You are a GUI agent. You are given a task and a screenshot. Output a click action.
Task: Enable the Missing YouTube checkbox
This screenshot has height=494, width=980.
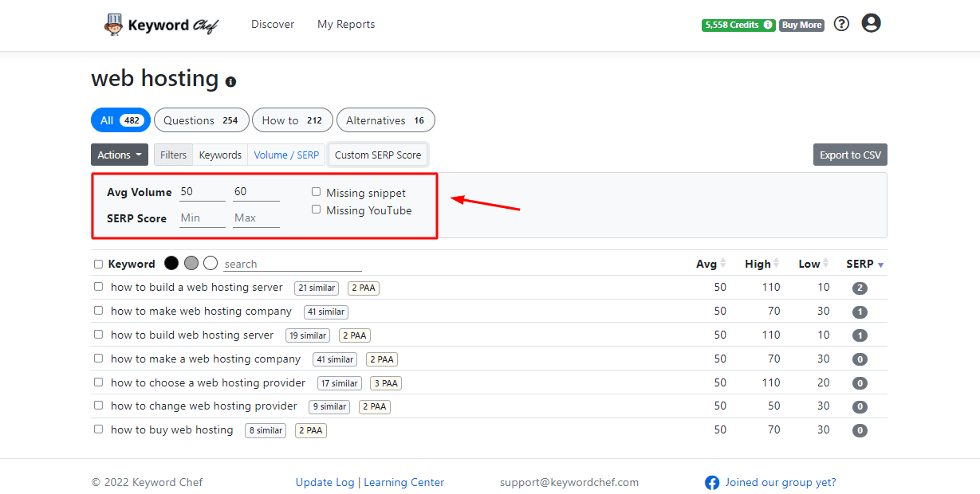pyautogui.click(x=317, y=210)
